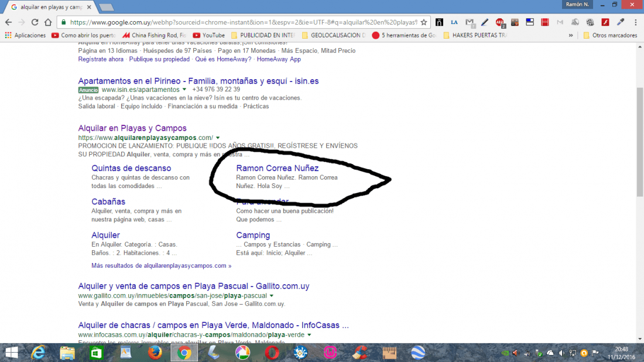Open the 'Como abrir los puerto' bookmark

(x=83, y=35)
